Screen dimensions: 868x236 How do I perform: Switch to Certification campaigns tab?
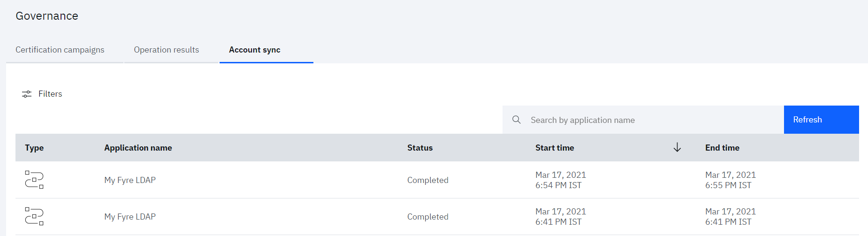click(x=60, y=50)
